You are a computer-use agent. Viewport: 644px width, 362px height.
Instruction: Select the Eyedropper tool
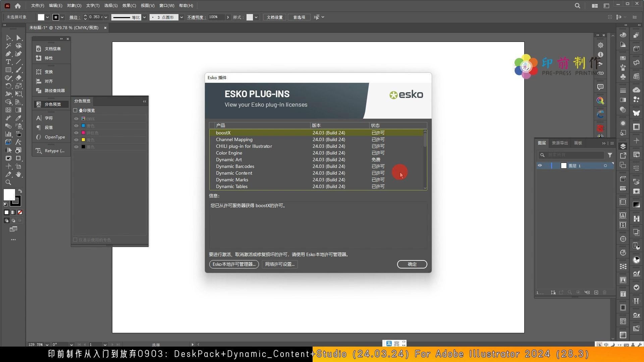(19, 118)
